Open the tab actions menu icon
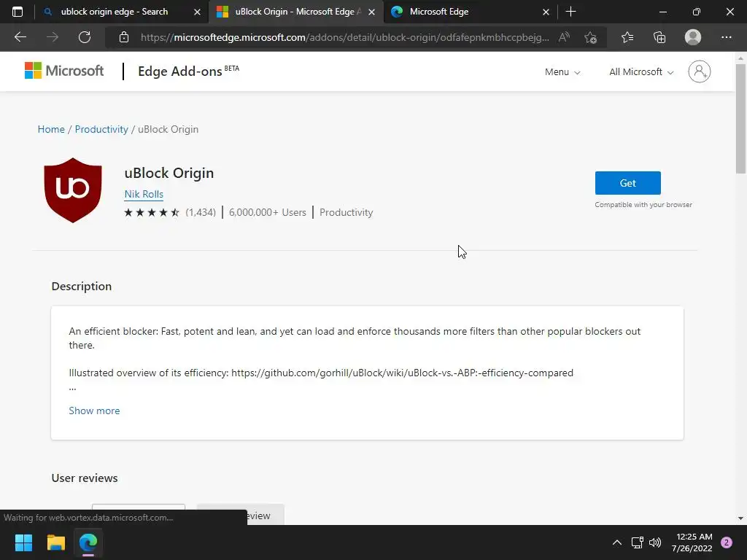 18,12
